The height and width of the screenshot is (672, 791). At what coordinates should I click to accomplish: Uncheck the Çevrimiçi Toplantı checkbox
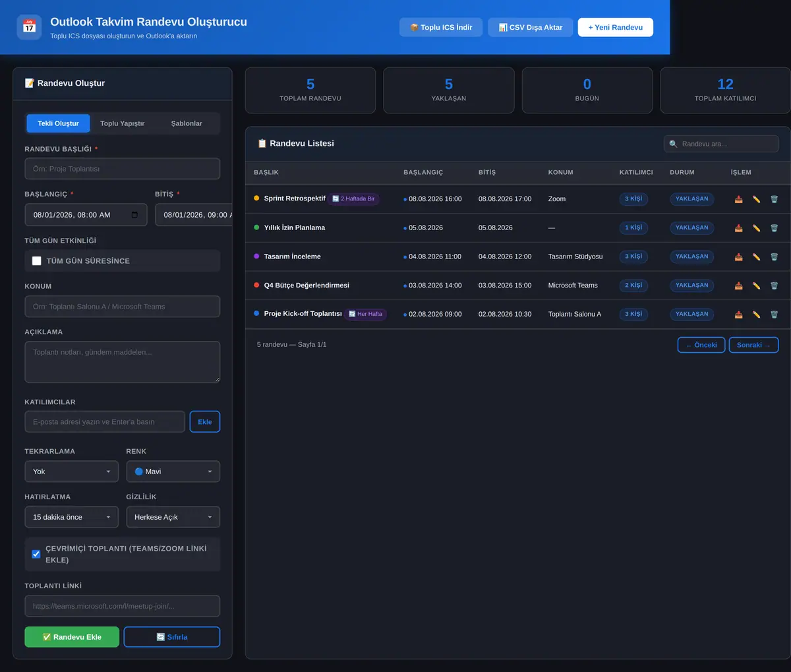coord(36,554)
